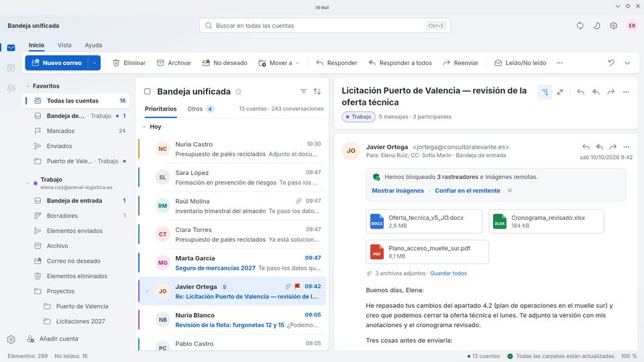This screenshot has width=644, height=362.
Task: Collapse the Hoy group
Action: click(144, 127)
